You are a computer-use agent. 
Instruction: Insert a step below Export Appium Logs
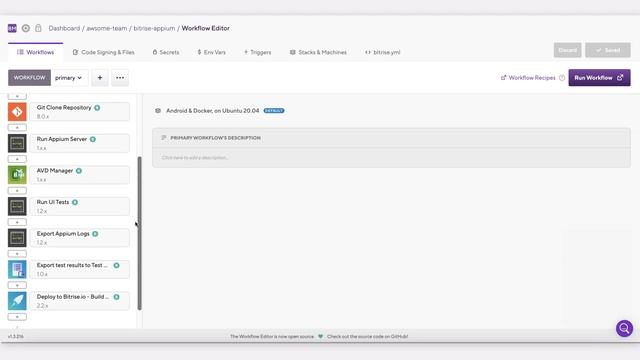coord(17,253)
